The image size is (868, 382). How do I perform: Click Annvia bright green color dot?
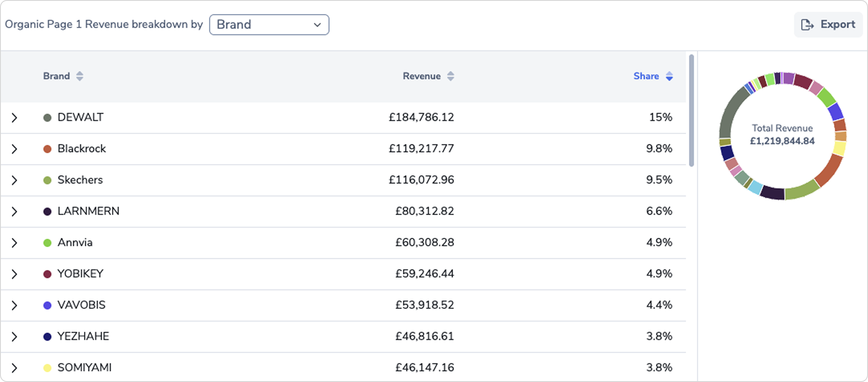[x=47, y=243]
